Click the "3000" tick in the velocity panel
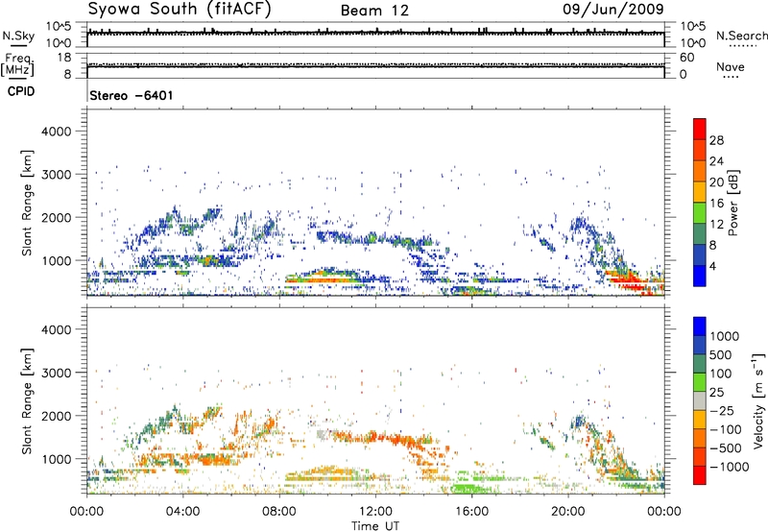Screen dimensions: 768x532 [x=57, y=373]
